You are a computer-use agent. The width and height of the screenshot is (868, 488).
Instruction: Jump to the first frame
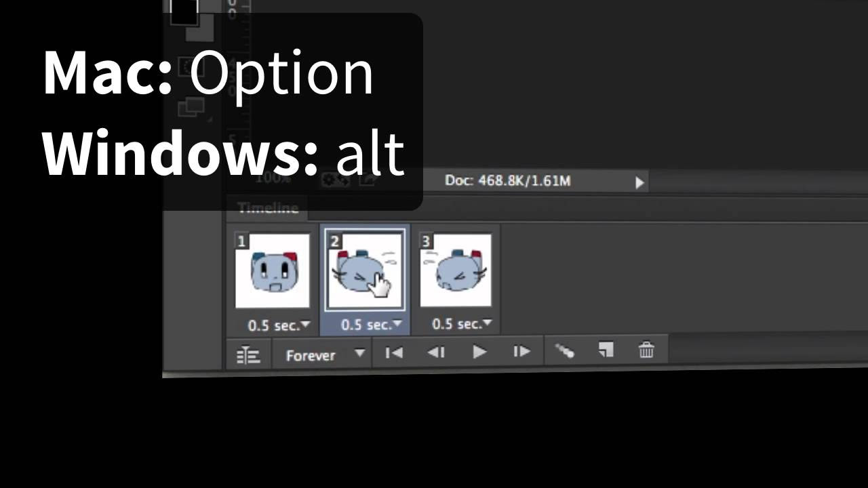394,352
